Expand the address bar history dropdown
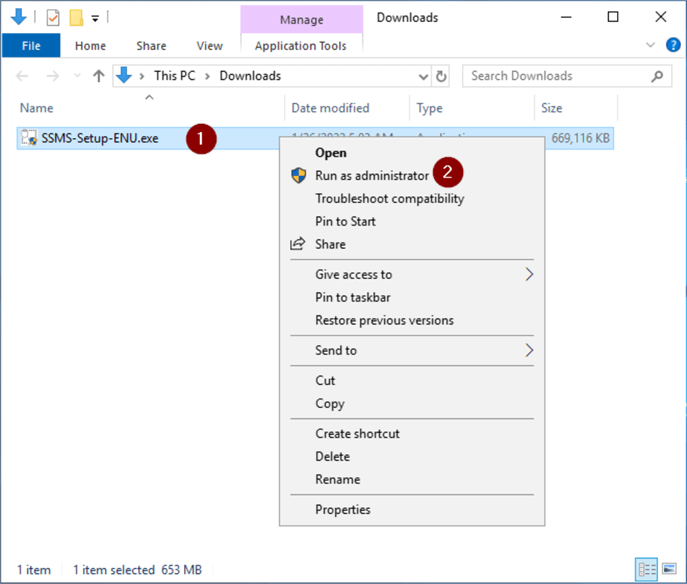This screenshot has height=584, width=687. [423, 76]
